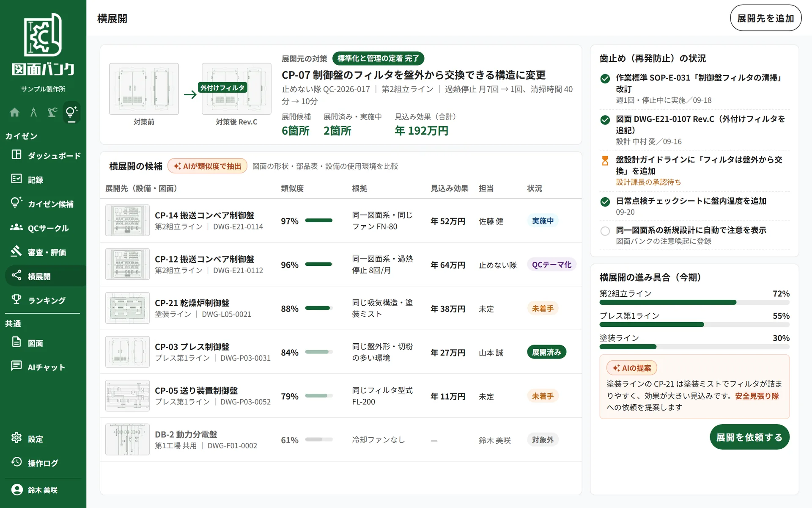Click the 対象外 badge for DB-2
812x508 pixels.
pyautogui.click(x=543, y=440)
